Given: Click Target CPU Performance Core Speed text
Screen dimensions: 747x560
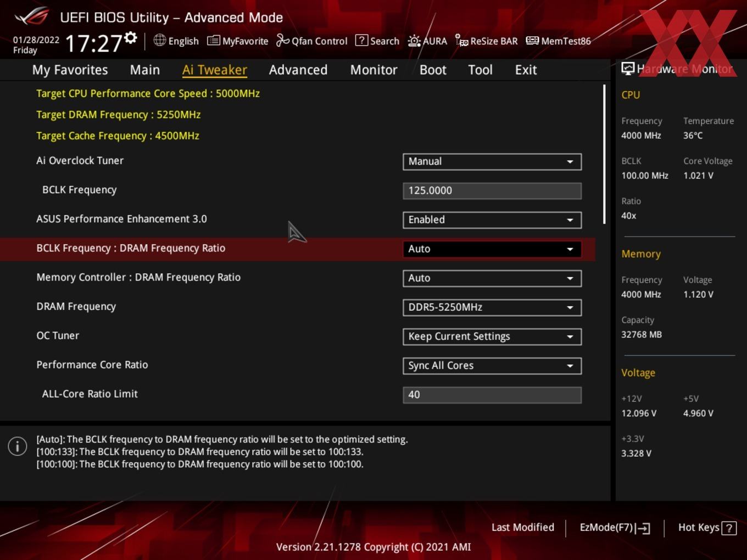Looking at the screenshot, I should [148, 93].
